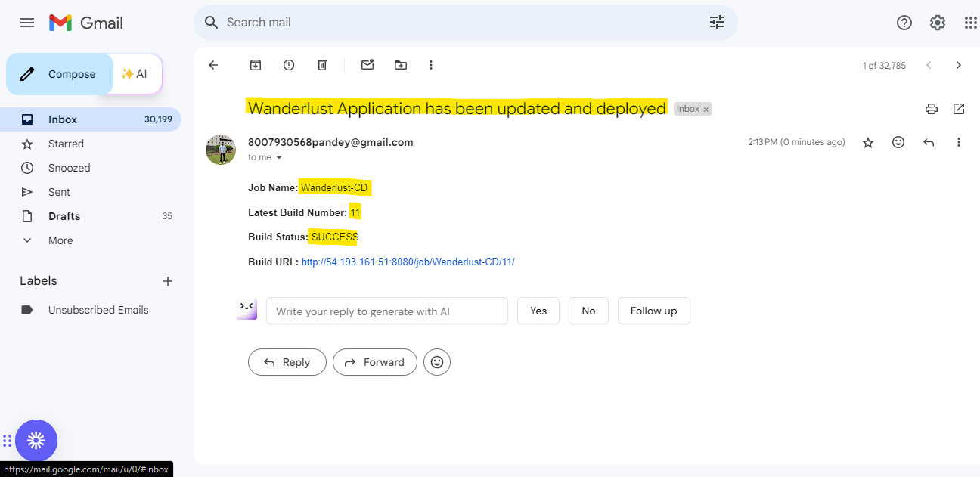980x477 pixels.
Task: Add emoji reaction near the star
Action: (x=898, y=142)
